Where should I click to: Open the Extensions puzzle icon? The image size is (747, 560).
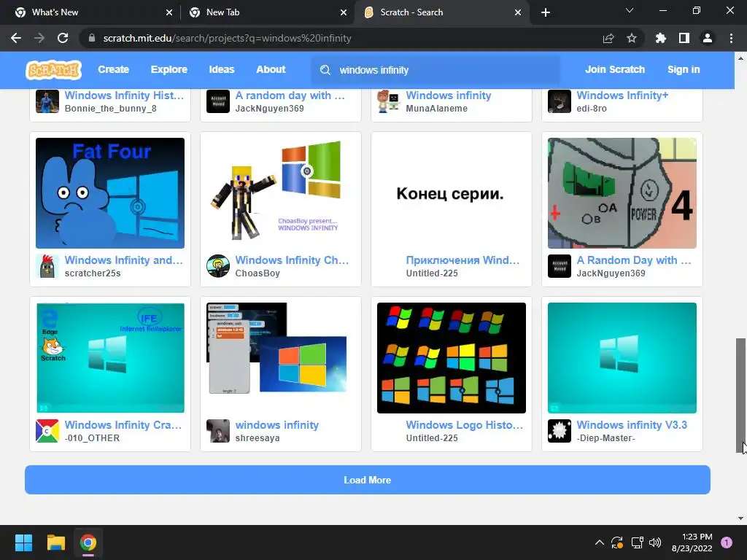point(661,38)
